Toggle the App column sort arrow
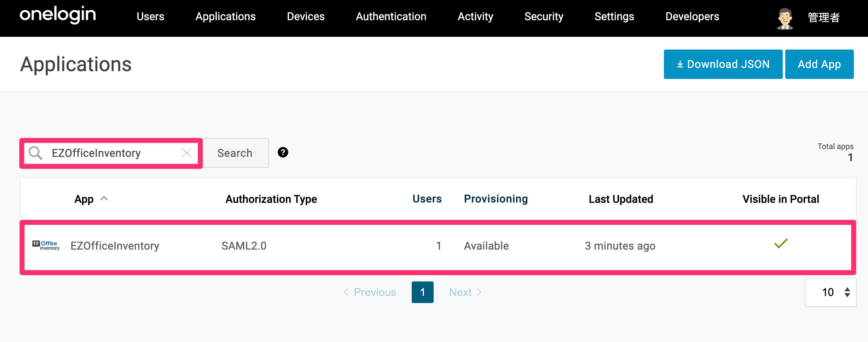 (x=104, y=199)
